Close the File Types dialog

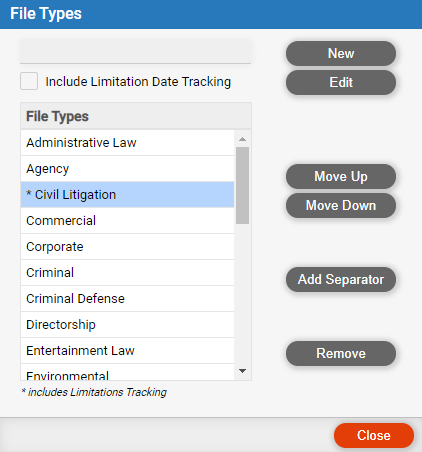(x=374, y=435)
